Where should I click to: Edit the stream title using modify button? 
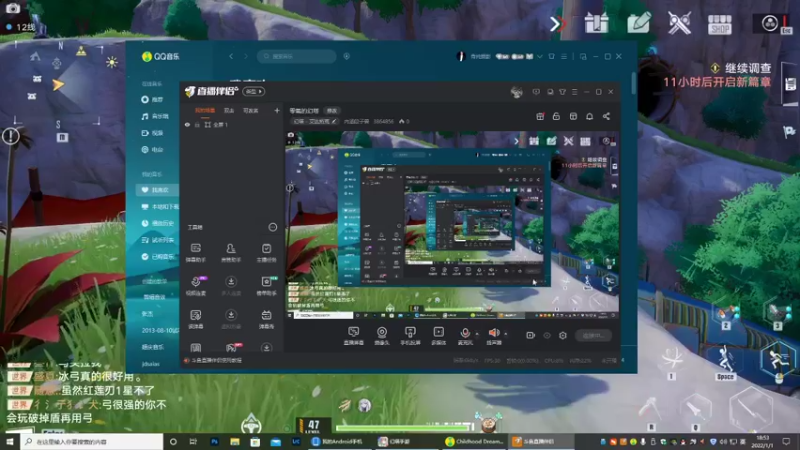point(332,111)
